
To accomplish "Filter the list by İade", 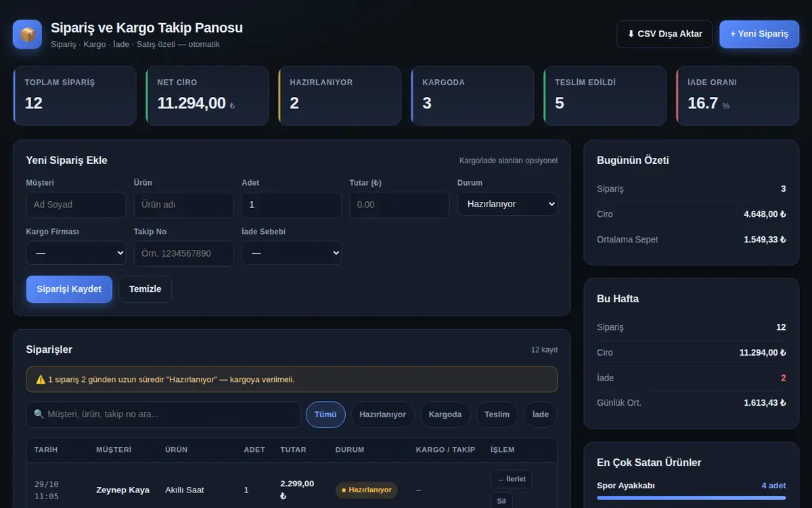I will pyautogui.click(x=541, y=415).
